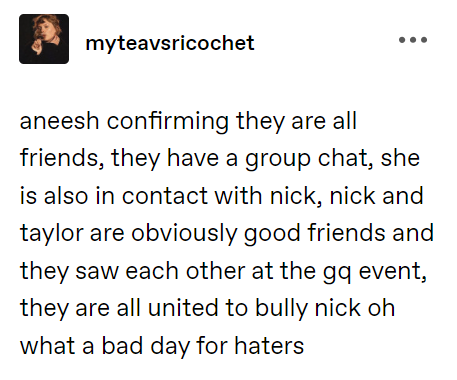Click the middle dot of the ellipsis icon
The height and width of the screenshot is (380, 457).
pyautogui.click(x=413, y=40)
